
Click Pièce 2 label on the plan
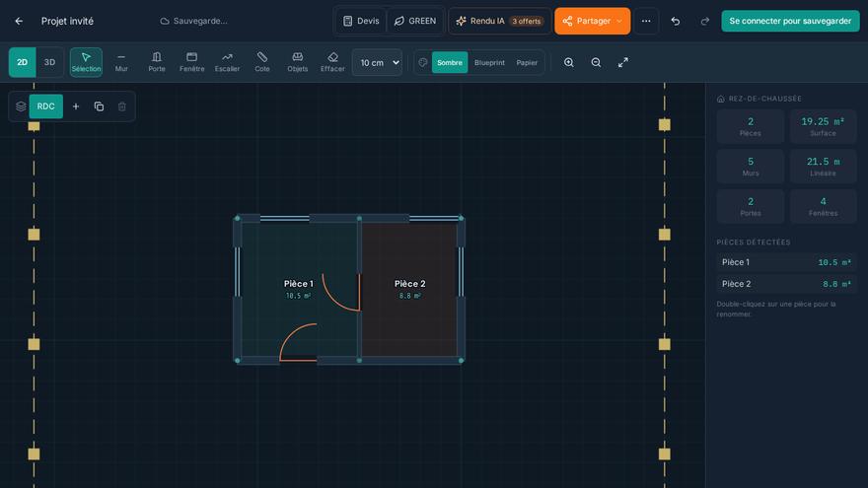[409, 284]
